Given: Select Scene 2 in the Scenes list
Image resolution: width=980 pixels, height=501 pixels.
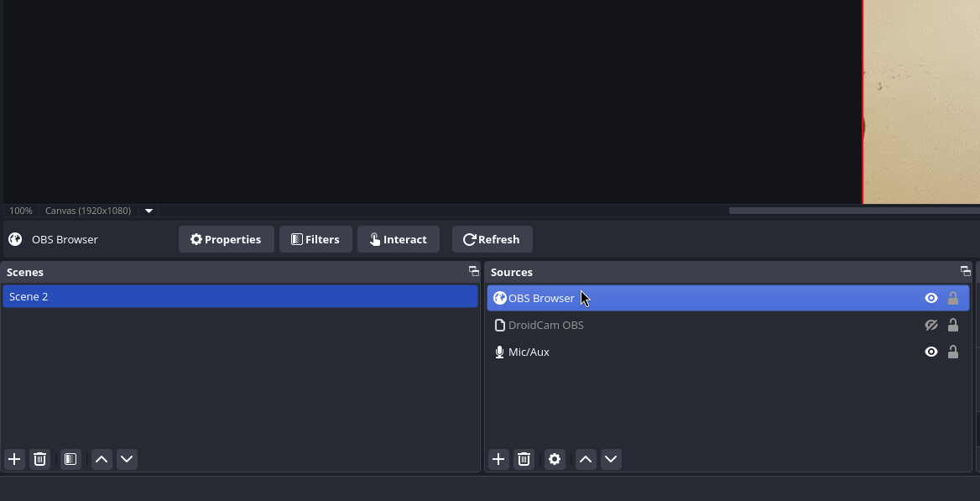Looking at the screenshot, I should tap(240, 296).
